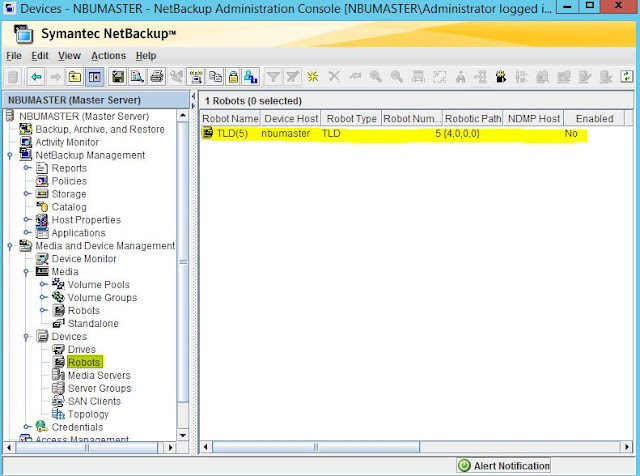Select Catalog in the tree
The width and height of the screenshot is (640, 476).
click(69, 207)
